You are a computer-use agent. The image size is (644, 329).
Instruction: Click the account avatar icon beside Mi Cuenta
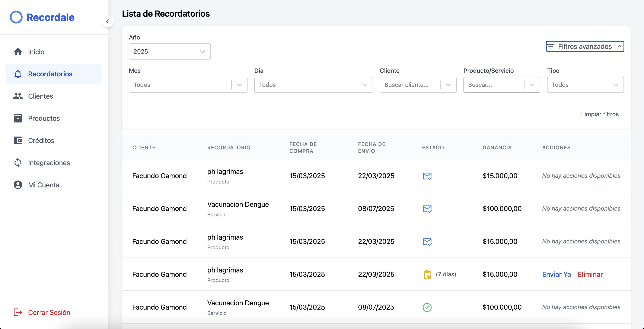[x=18, y=185]
